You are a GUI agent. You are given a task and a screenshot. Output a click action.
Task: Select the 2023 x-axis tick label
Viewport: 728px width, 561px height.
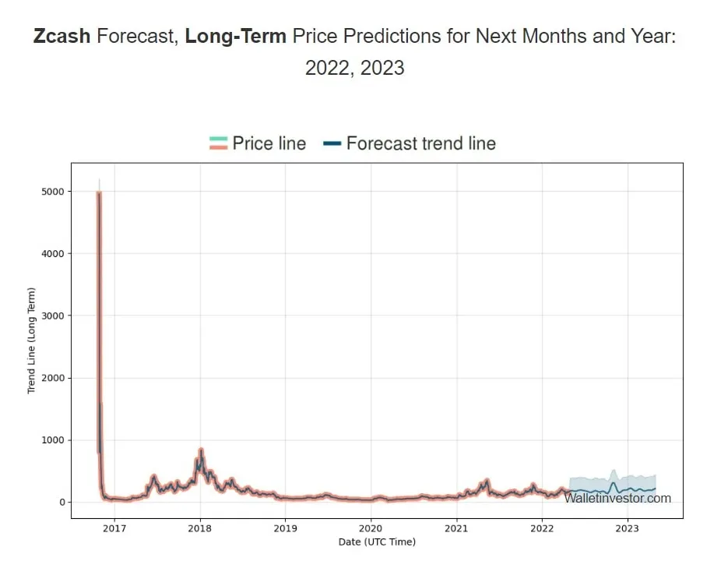tap(627, 528)
